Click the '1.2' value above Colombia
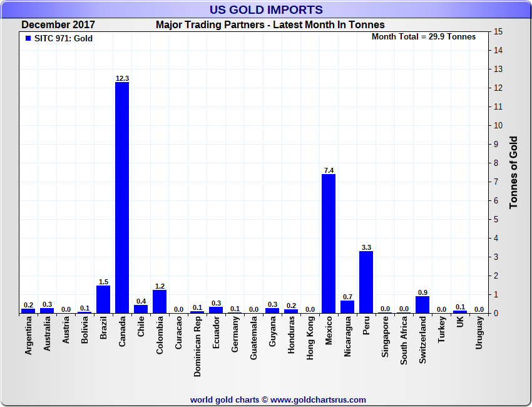532x407 pixels. (160, 286)
